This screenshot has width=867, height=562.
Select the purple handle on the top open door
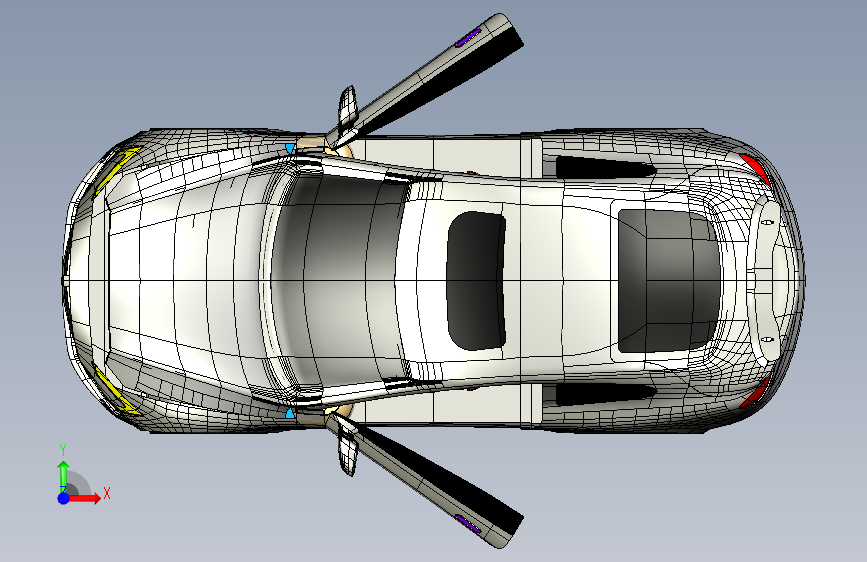coord(468,38)
